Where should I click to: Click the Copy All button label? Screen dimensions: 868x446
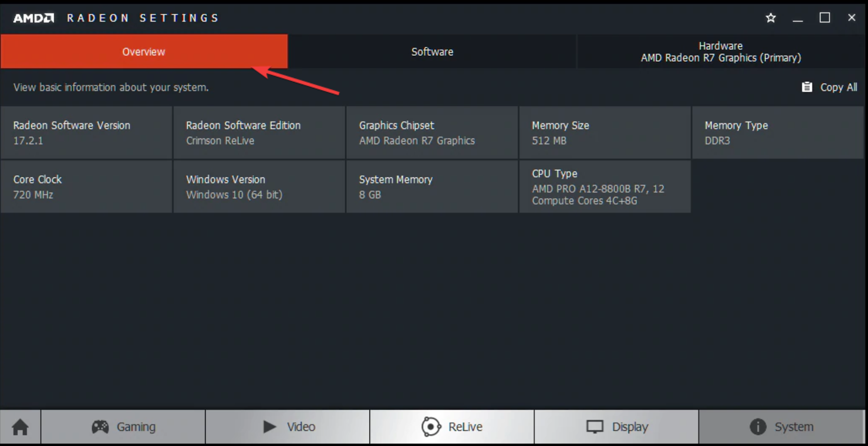click(x=839, y=87)
